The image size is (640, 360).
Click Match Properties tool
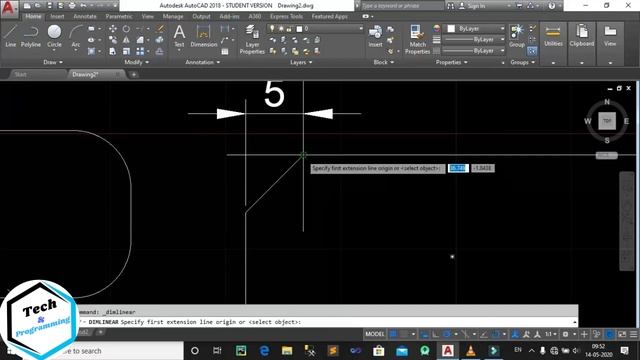tap(417, 39)
